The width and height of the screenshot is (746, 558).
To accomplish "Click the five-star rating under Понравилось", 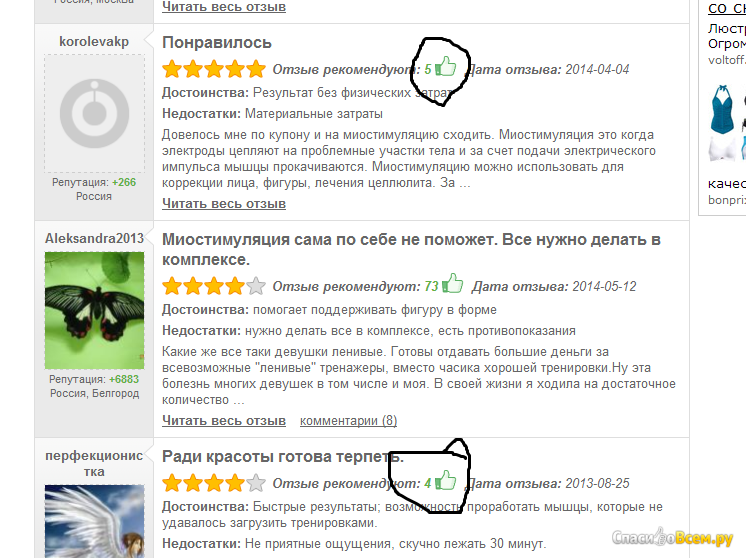I will [214, 69].
